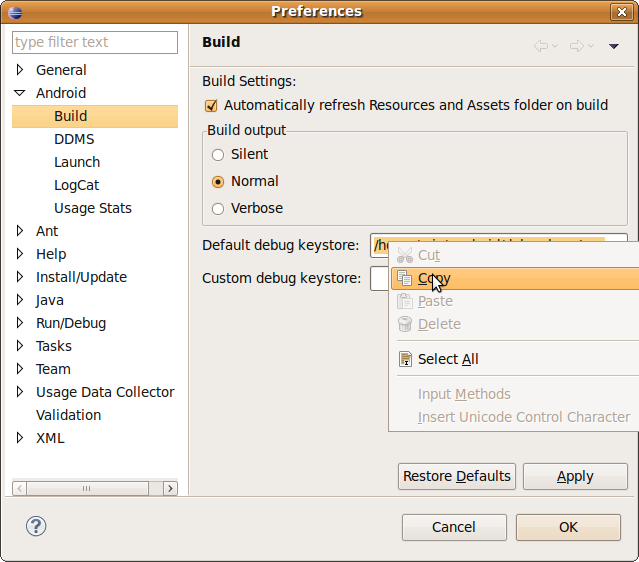This screenshot has height=562, width=639.
Task: Click the tree horizontal scrollbar thumb
Action: pos(87,488)
